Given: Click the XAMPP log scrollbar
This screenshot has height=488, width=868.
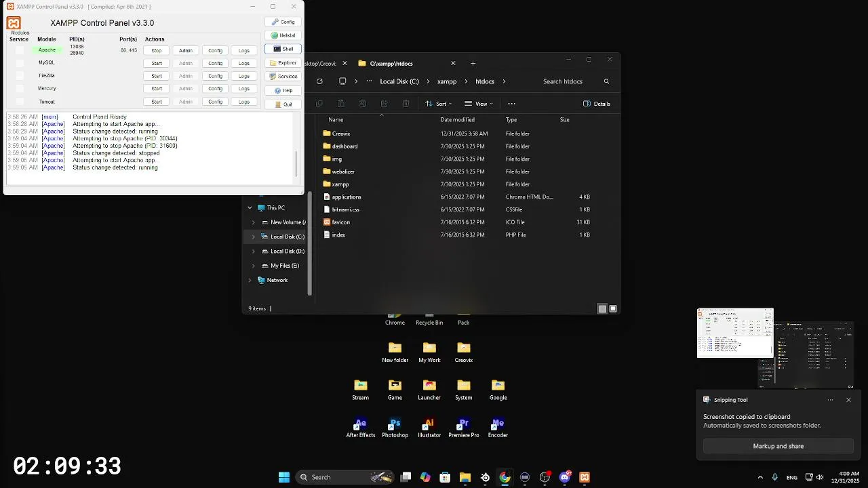Looking at the screenshot, I should [296, 163].
